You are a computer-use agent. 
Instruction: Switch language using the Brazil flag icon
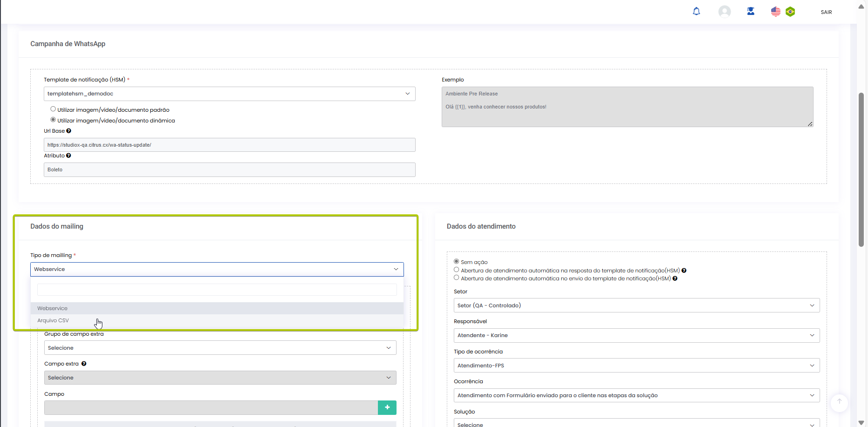coord(790,12)
